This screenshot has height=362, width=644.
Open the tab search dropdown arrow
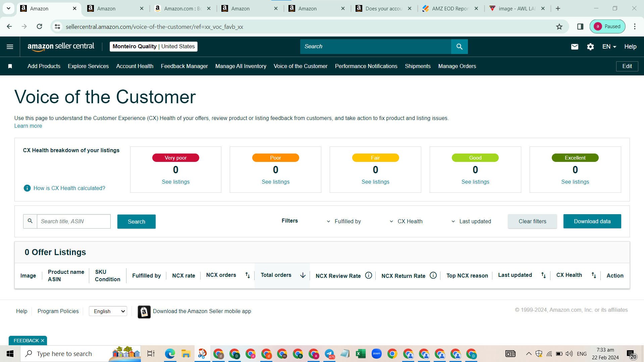(x=8, y=8)
